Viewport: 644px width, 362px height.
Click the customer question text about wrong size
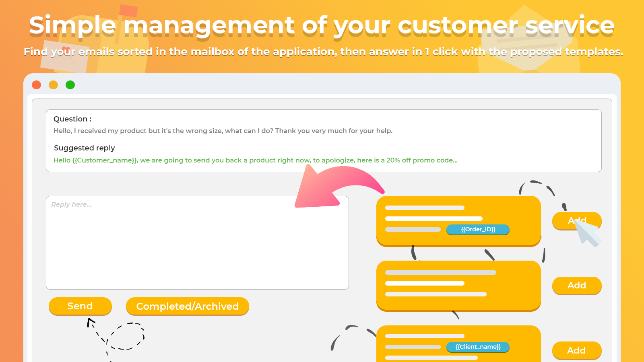pyautogui.click(x=223, y=131)
